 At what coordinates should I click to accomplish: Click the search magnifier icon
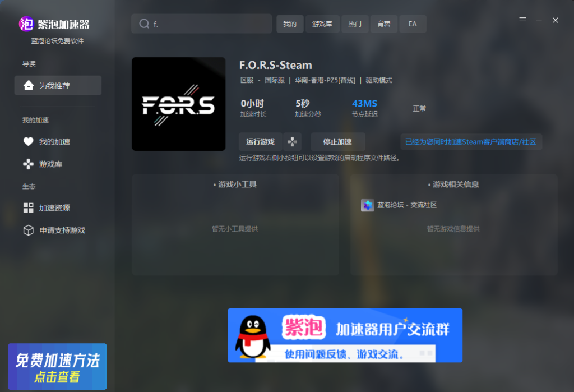[x=144, y=24]
